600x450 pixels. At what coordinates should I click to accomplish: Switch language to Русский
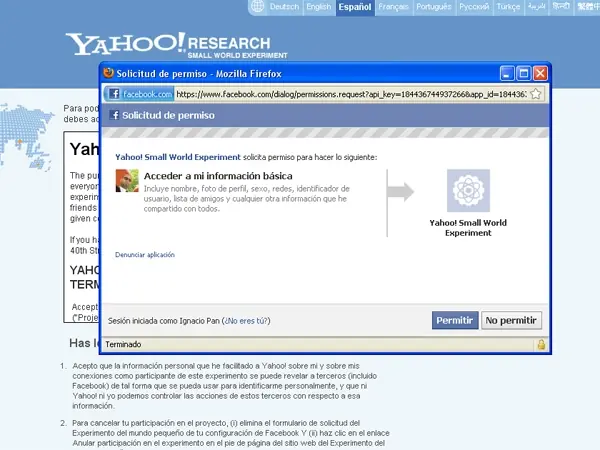point(474,7)
